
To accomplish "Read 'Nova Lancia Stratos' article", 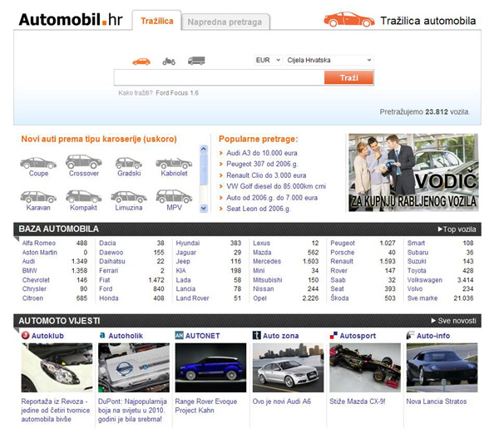I will coord(437,401).
